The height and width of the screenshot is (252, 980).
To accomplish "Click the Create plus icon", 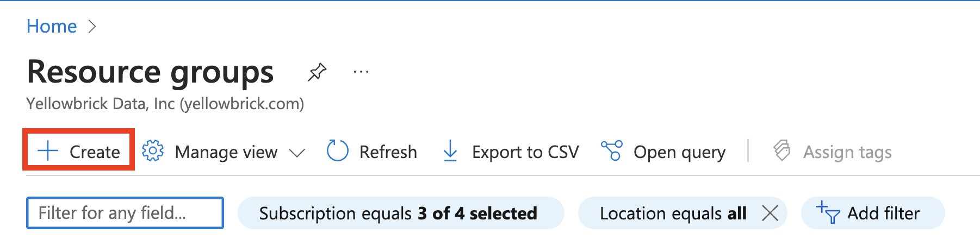I will click(48, 151).
